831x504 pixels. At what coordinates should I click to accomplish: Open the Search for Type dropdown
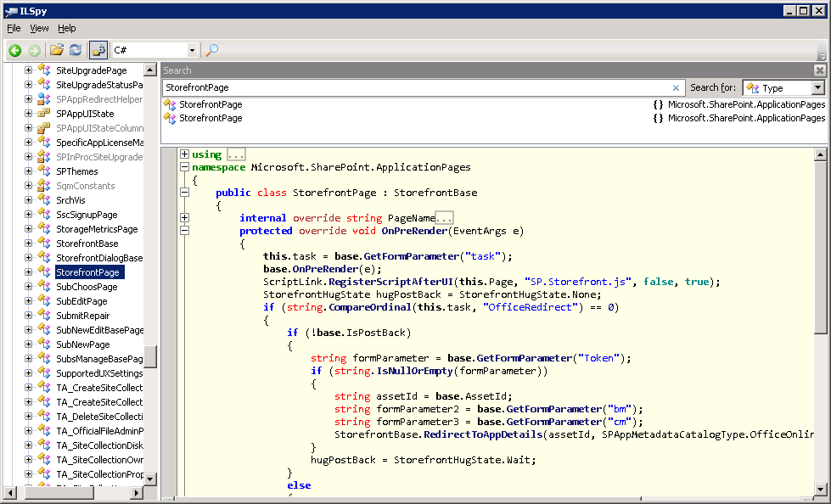pos(818,87)
